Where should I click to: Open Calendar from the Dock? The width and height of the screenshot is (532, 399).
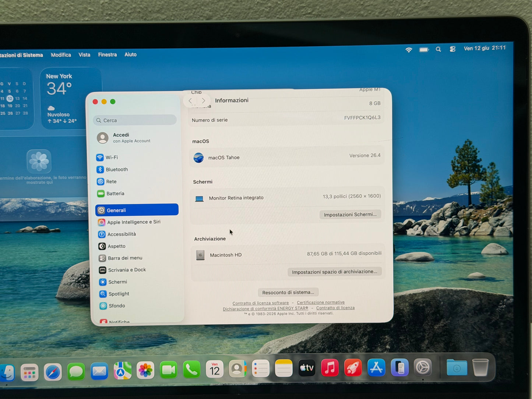[x=215, y=369]
